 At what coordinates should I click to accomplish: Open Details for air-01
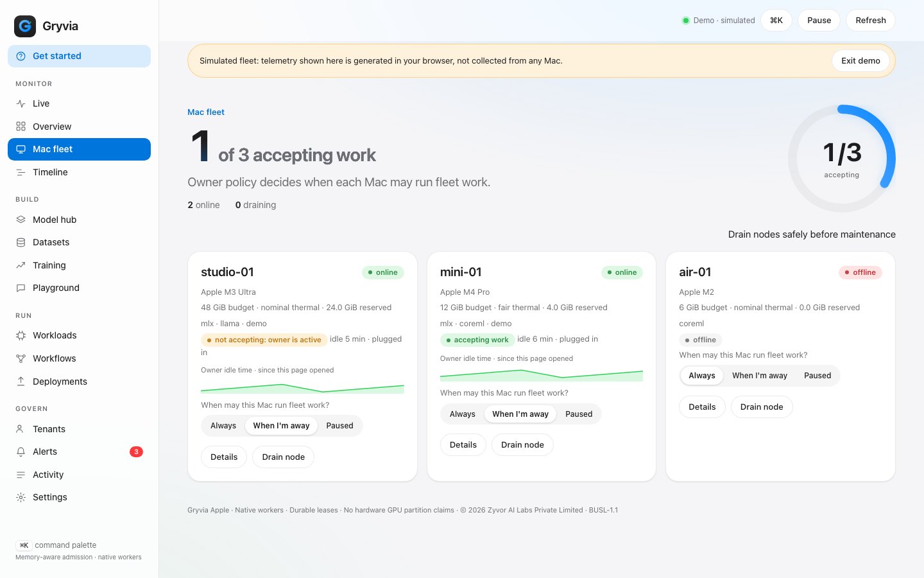[702, 407]
